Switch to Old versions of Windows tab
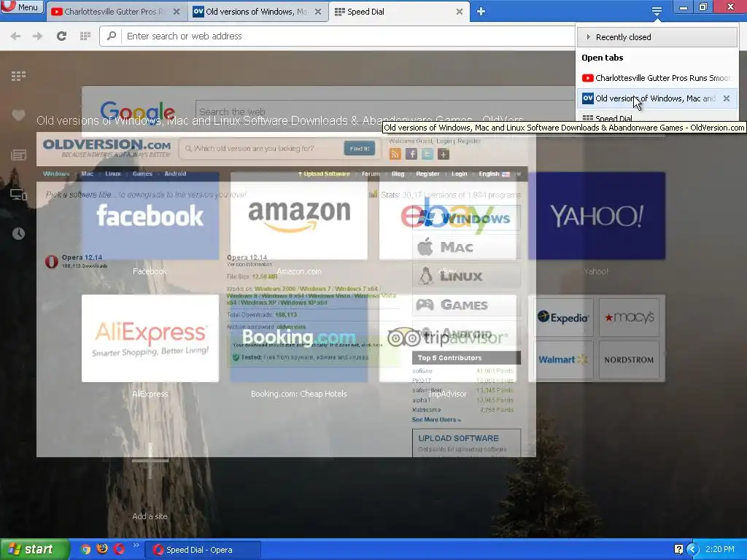The image size is (747, 560). [258, 12]
